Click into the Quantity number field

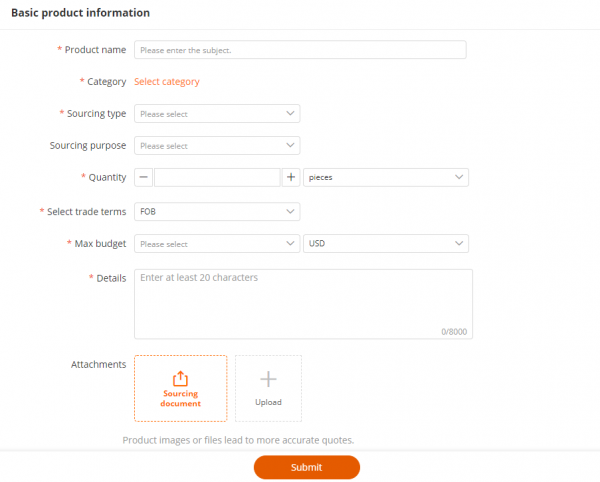(x=217, y=177)
